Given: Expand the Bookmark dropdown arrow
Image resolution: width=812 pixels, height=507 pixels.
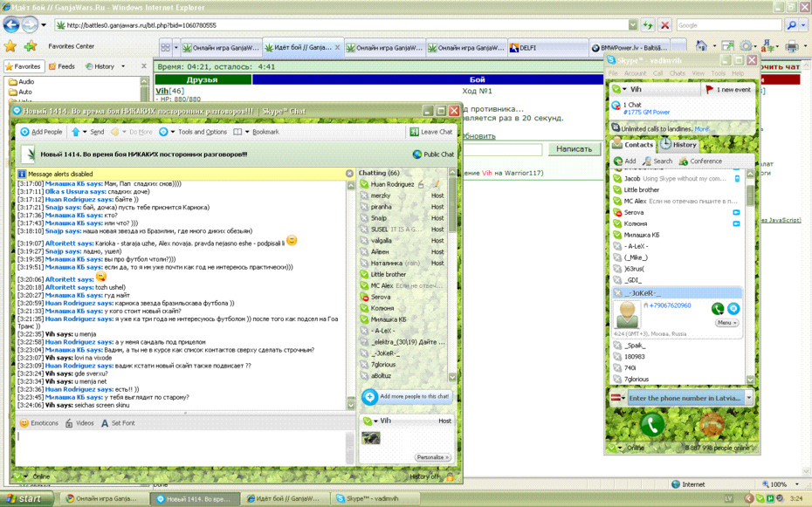Looking at the screenshot, I should tap(247, 132).
